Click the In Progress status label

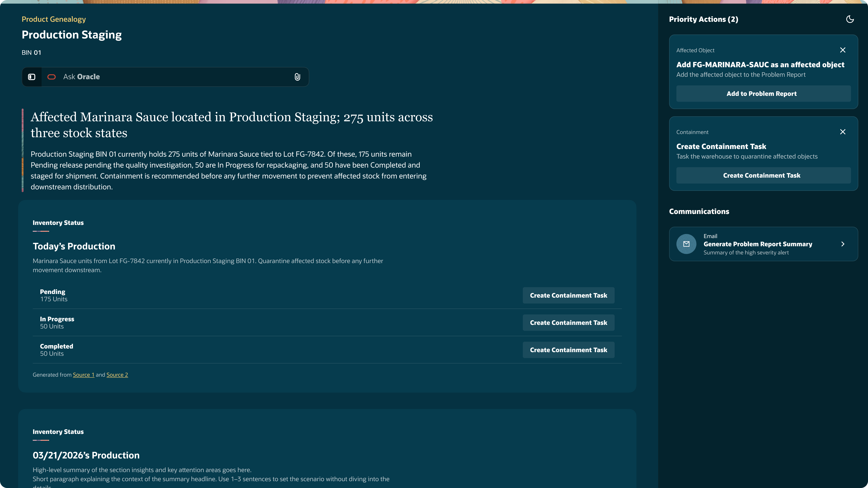coord(57,319)
